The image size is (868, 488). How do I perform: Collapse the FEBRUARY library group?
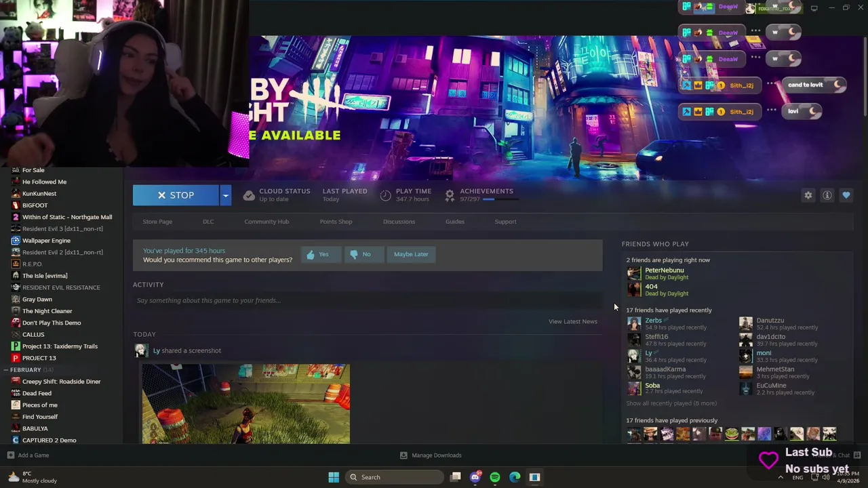coord(5,370)
